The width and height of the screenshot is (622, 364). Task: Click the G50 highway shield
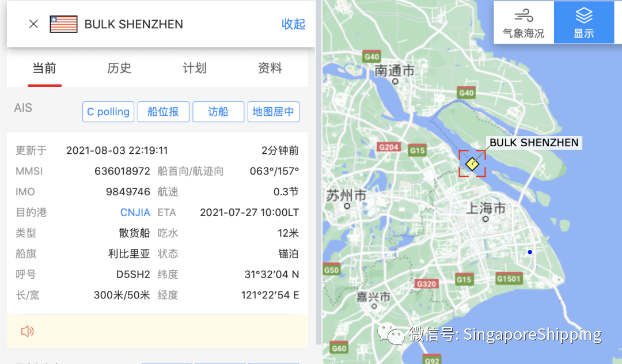tap(332, 270)
